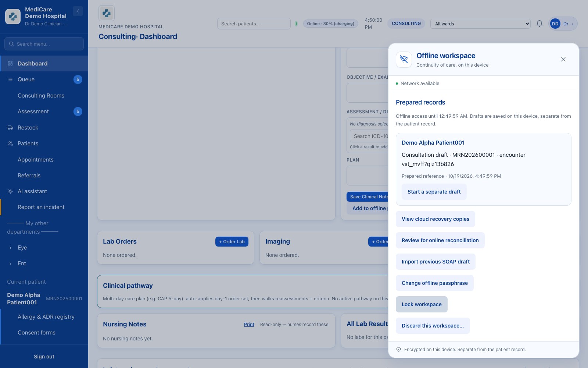Click the AI assistant sun icon
The width and height of the screenshot is (588, 368).
(x=10, y=191)
